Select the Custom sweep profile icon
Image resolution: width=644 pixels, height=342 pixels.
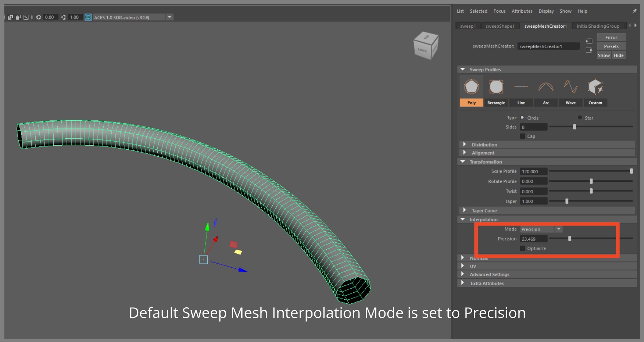595,87
